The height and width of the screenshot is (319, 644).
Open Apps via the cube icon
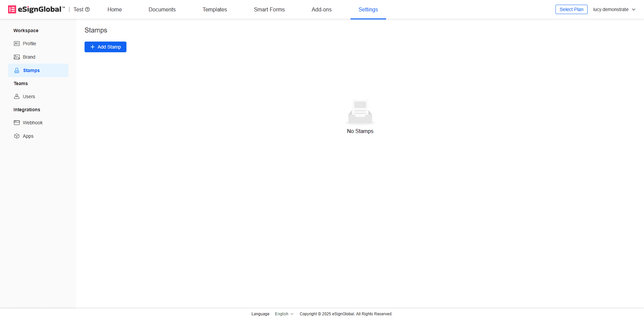click(17, 136)
